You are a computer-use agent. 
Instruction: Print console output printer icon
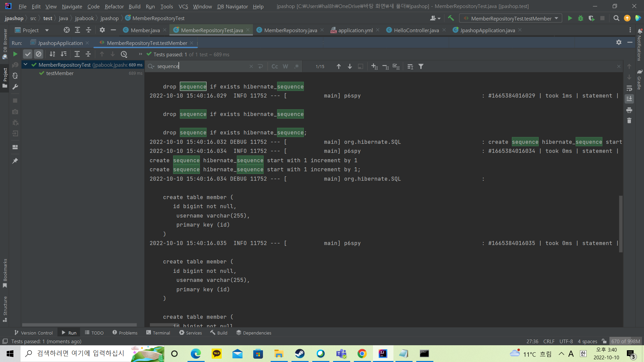[629, 110]
